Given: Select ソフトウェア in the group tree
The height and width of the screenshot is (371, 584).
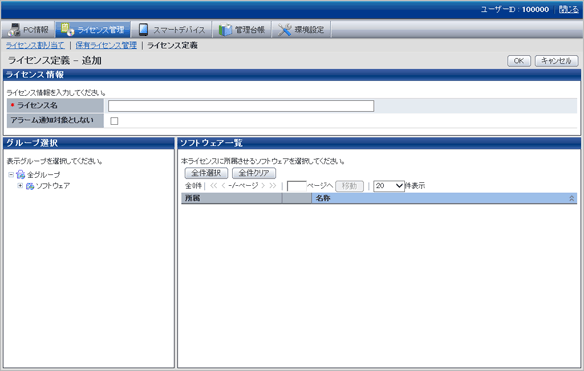Looking at the screenshot, I should click(x=53, y=186).
